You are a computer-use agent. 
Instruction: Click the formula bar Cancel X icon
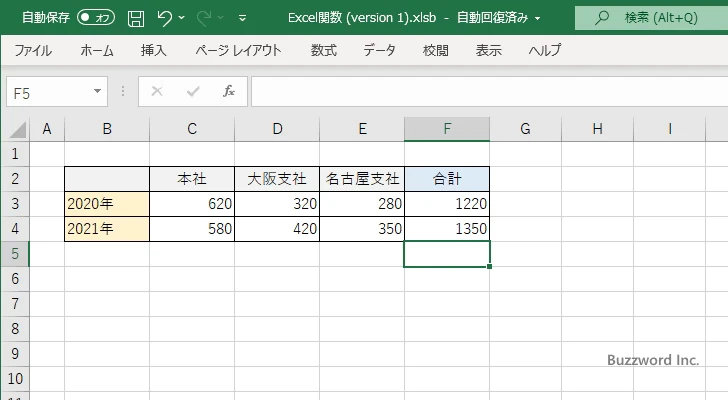pos(157,91)
